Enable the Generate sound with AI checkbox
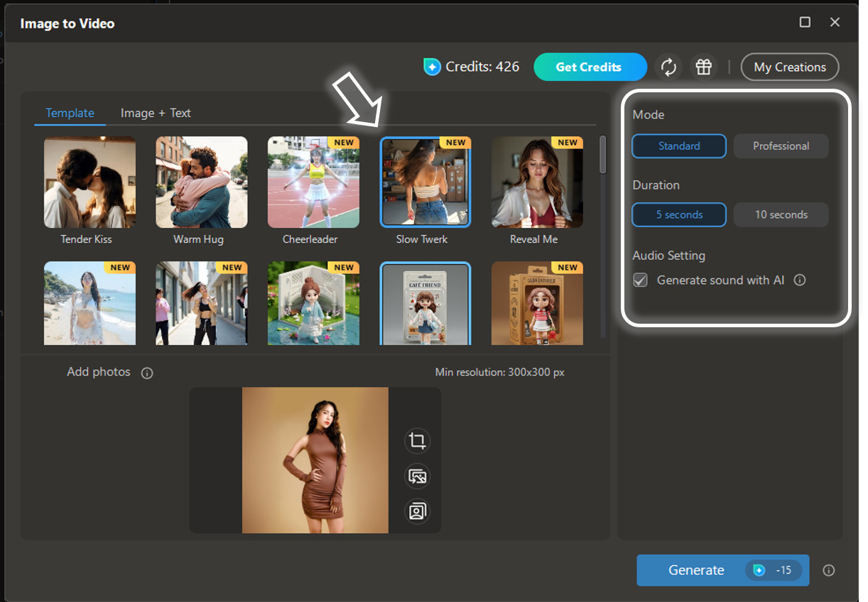This screenshot has width=868, height=602. [x=640, y=280]
